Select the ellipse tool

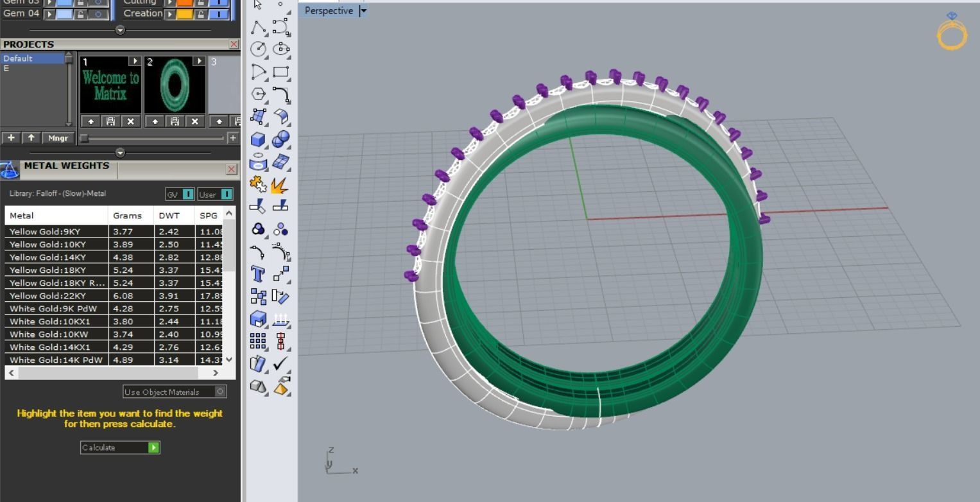click(x=281, y=49)
